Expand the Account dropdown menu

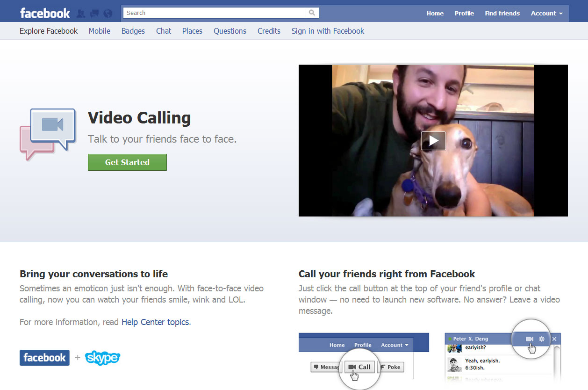pos(546,13)
